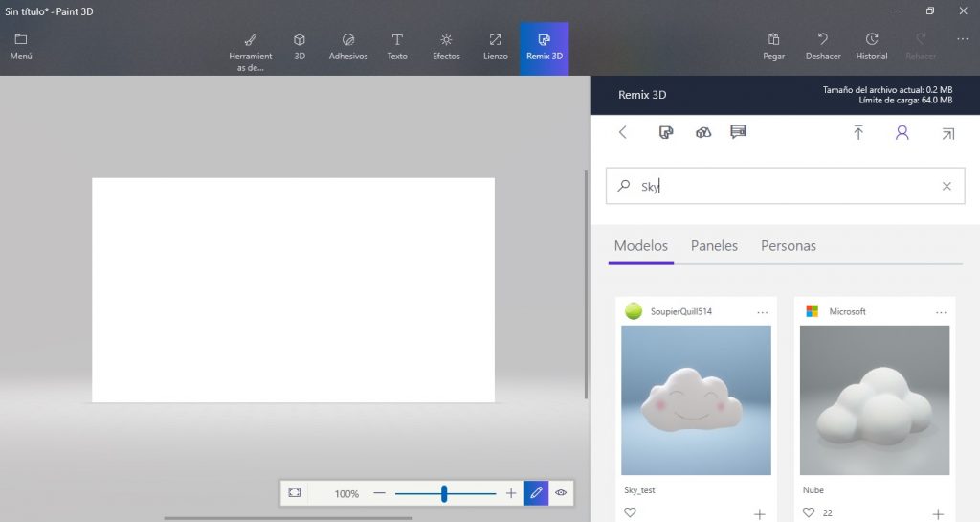980x522 pixels.
Task: Click the Remix 3D panel title
Action: tap(642, 95)
